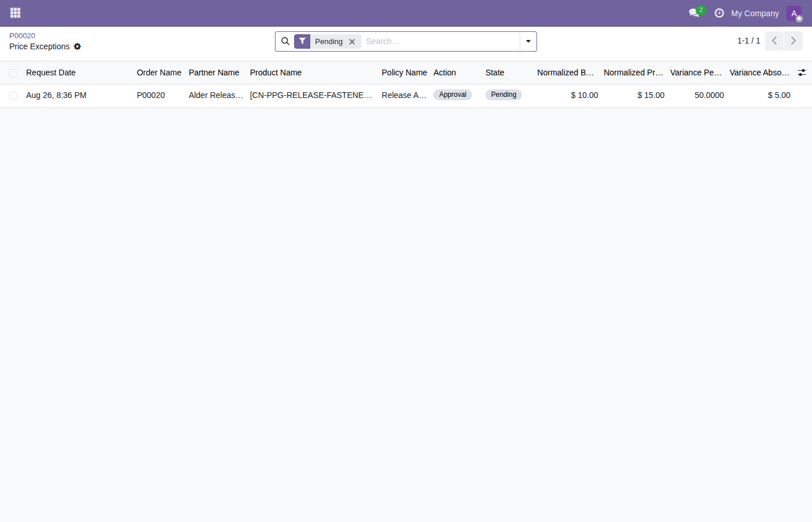Sort by Action column header
Image resolution: width=812 pixels, height=522 pixels.
pos(445,72)
